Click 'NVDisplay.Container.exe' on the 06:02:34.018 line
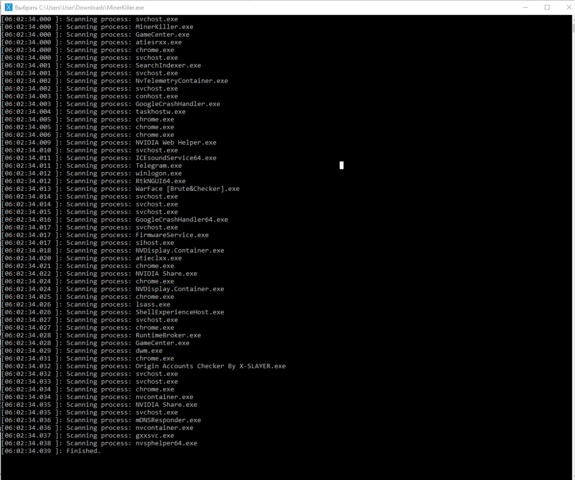 180,250
